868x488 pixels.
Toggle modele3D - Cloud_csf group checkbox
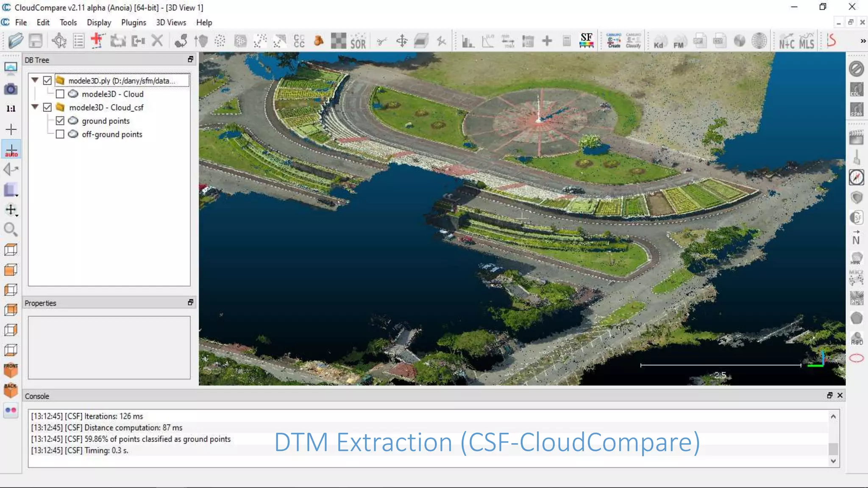(47, 108)
